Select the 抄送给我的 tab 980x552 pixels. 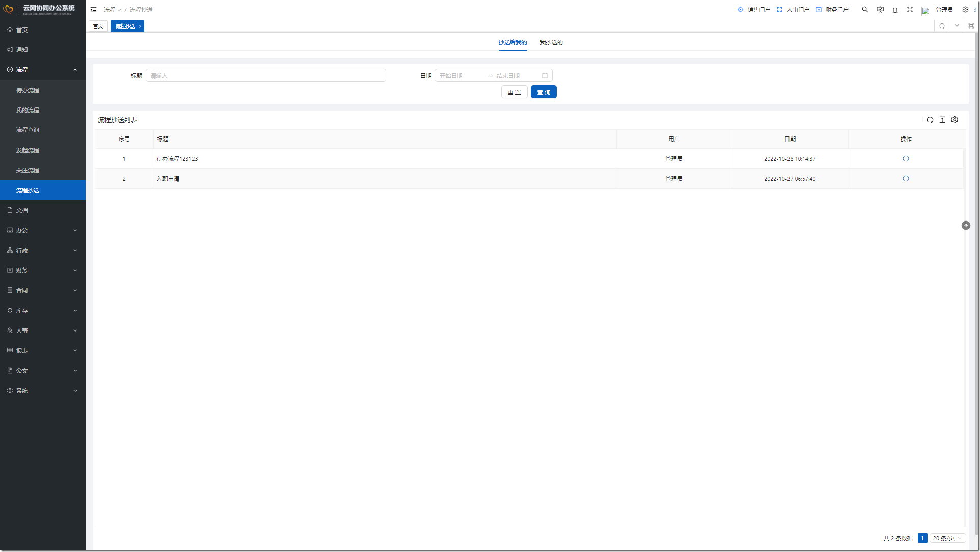(512, 43)
